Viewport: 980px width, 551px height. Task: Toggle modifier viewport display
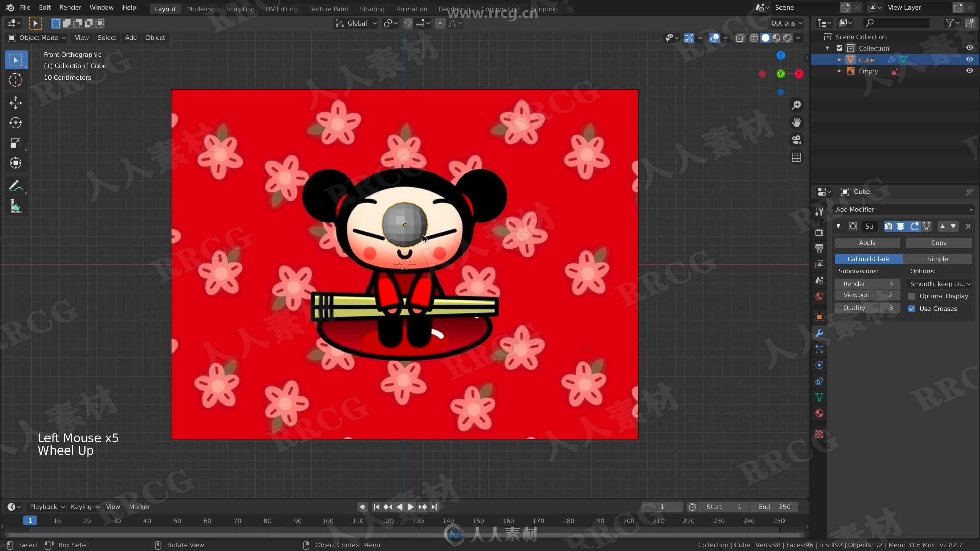[901, 227]
